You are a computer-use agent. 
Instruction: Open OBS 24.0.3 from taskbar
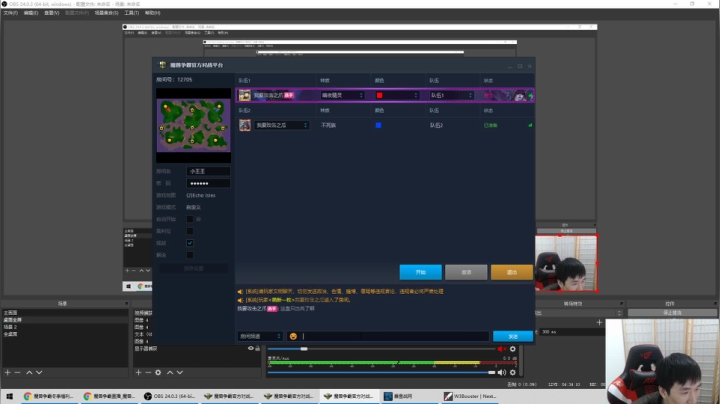169,396
